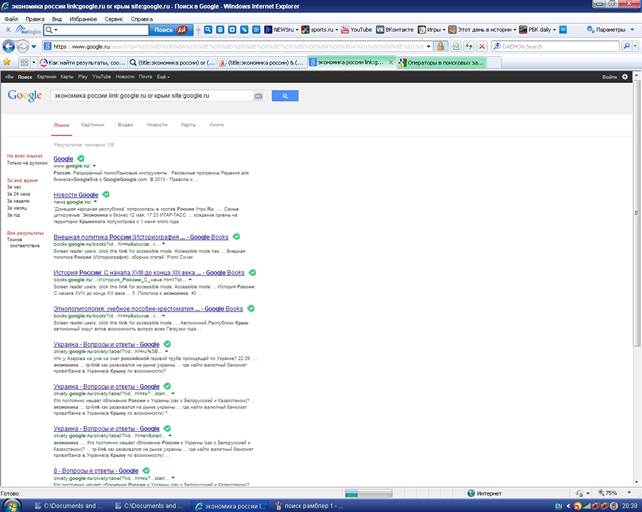Screen dimensions: 642x512
Task: Click the Refresh page icon
Action: (x=469, y=46)
